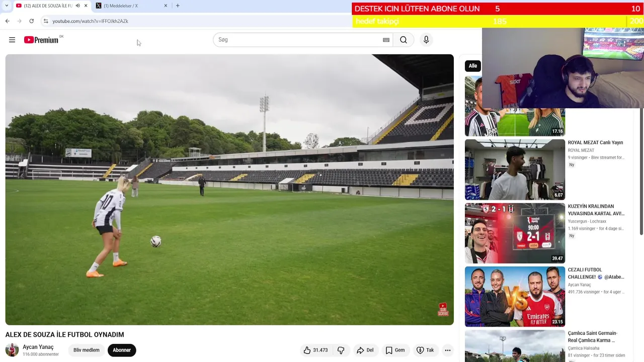Click the subscribe watermark in the video corner

pos(443,309)
